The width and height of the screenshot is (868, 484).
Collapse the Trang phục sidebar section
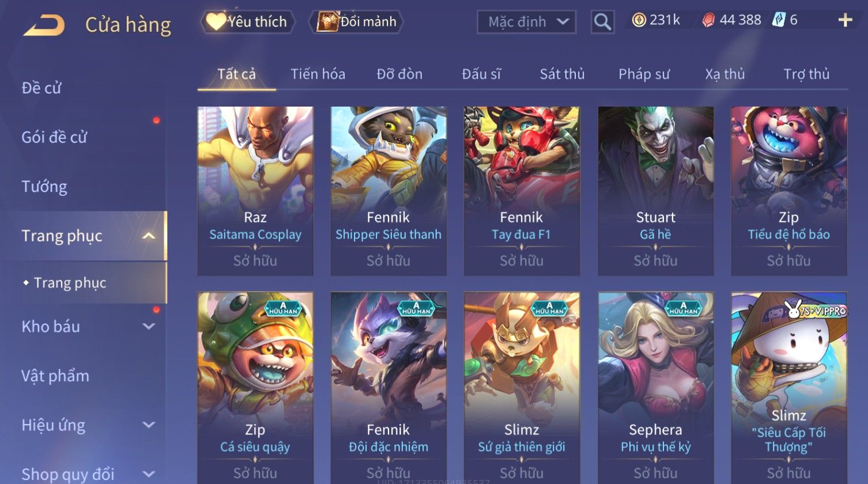(148, 236)
